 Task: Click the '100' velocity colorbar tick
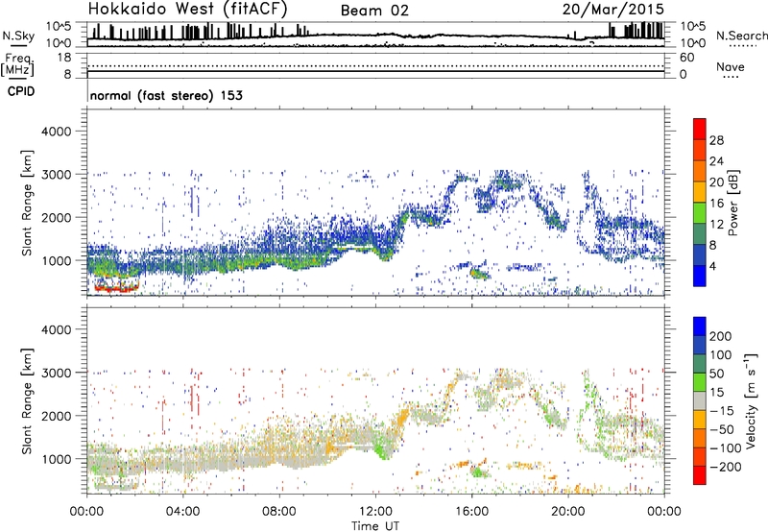click(x=720, y=355)
